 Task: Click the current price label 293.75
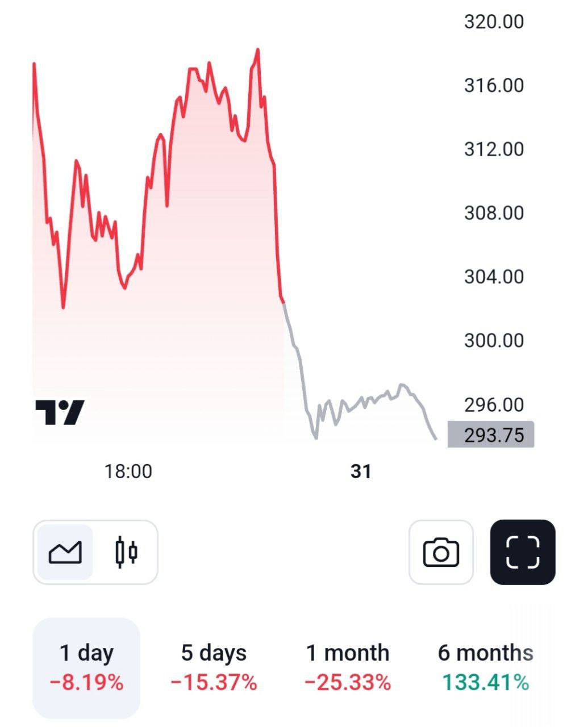(x=491, y=435)
